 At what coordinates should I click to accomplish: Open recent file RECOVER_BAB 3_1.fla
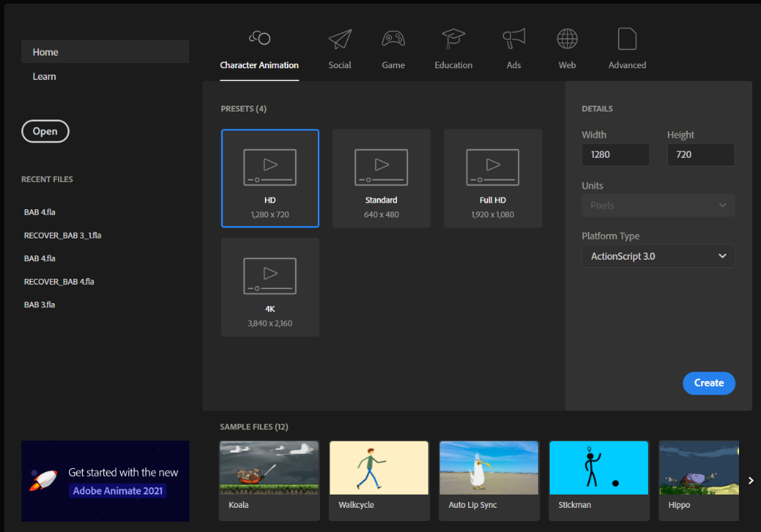(x=62, y=236)
